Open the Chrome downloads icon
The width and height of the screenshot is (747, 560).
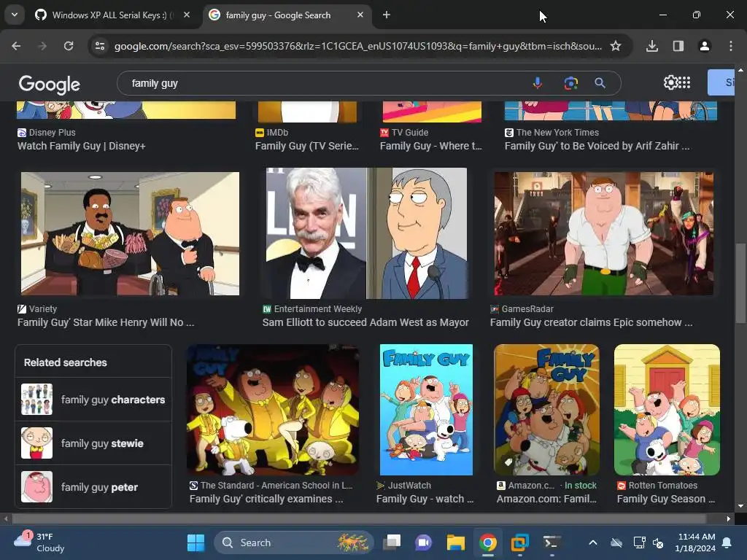pos(652,46)
